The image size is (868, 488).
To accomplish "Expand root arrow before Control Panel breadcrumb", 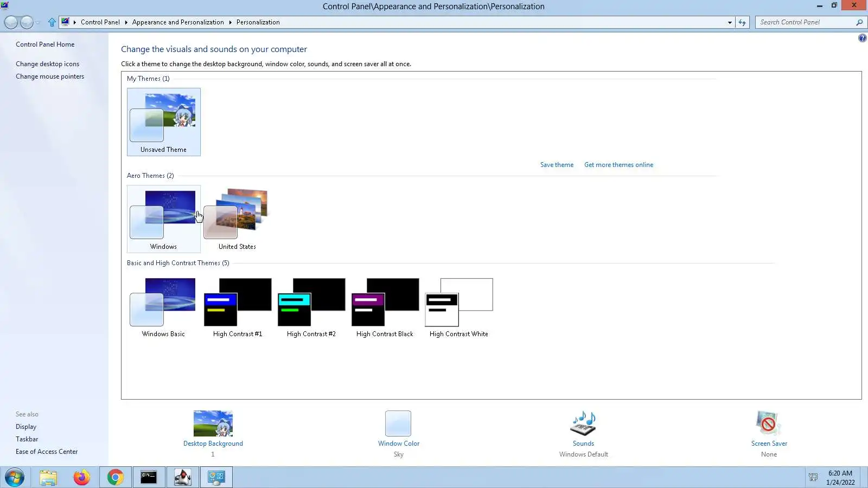I will [x=75, y=22].
